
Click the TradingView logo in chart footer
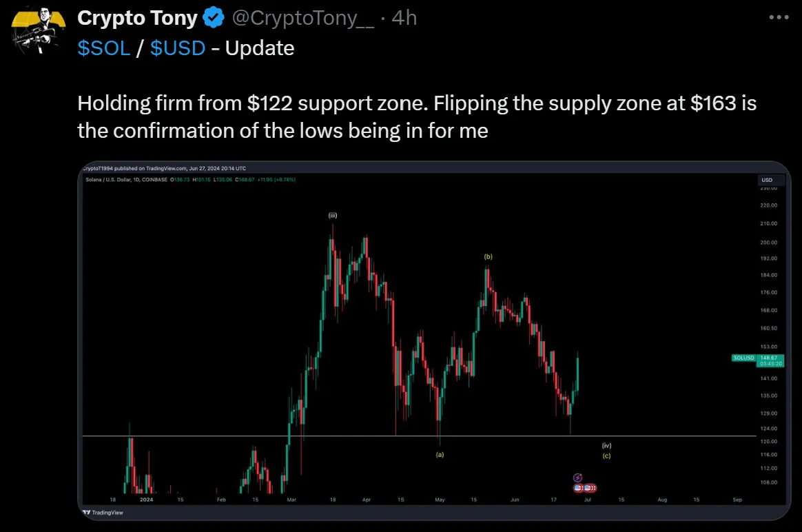point(103,512)
